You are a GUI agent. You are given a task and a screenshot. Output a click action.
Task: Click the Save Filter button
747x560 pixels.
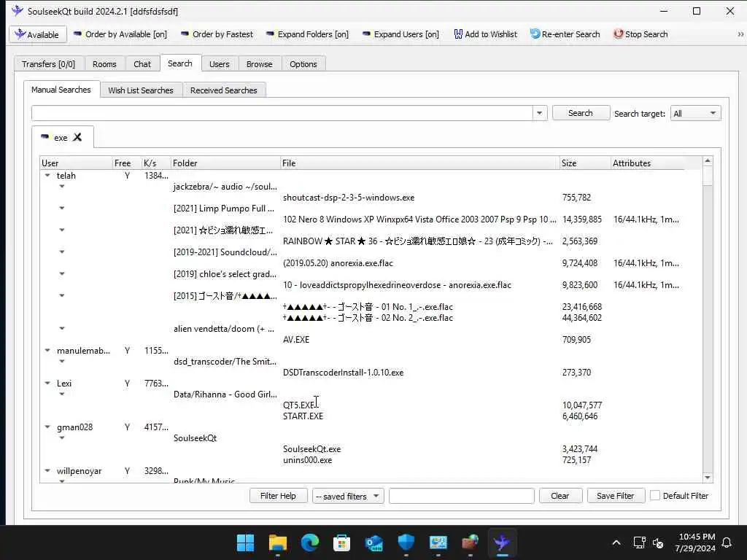(616, 496)
